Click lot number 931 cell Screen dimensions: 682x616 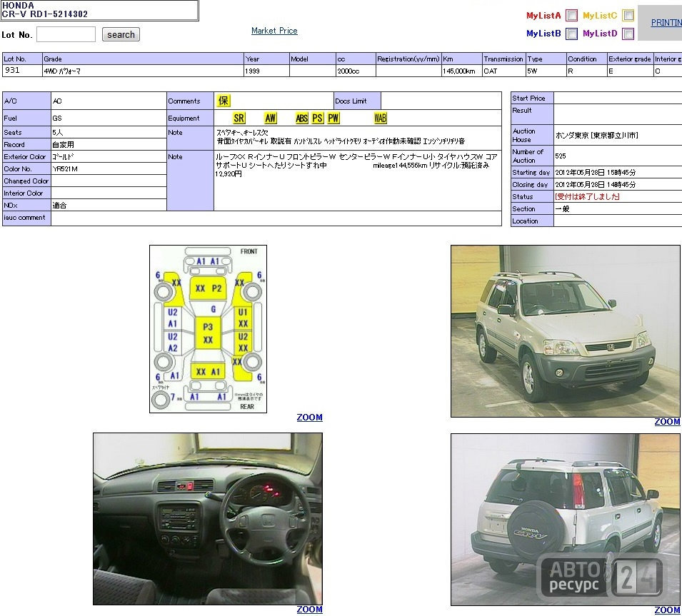(22, 71)
